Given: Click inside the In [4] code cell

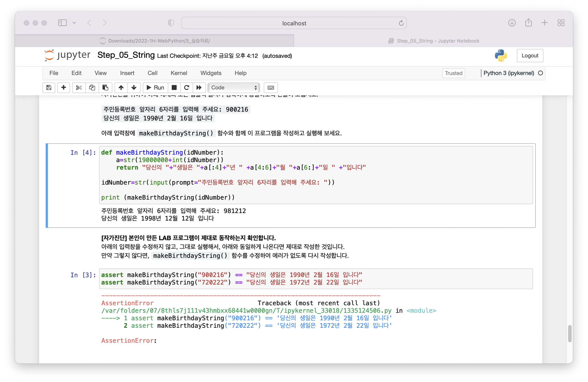Looking at the screenshot, I should point(316,175).
